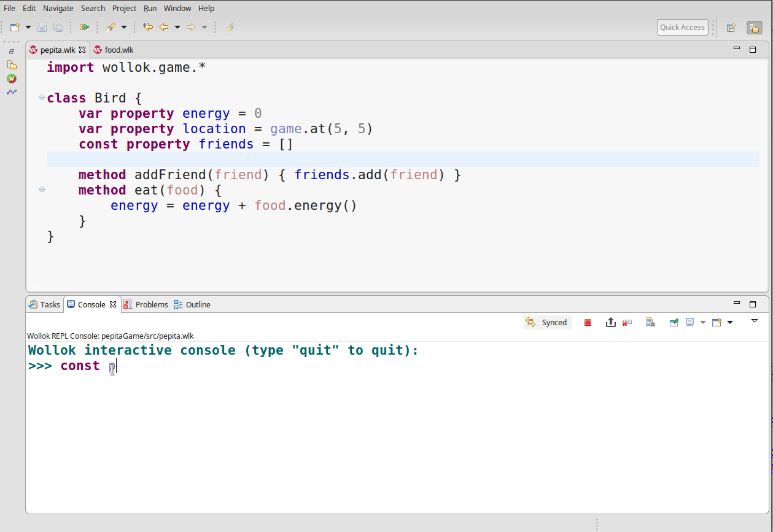Open the Display Selected Console dropdown arrow

[x=703, y=322]
